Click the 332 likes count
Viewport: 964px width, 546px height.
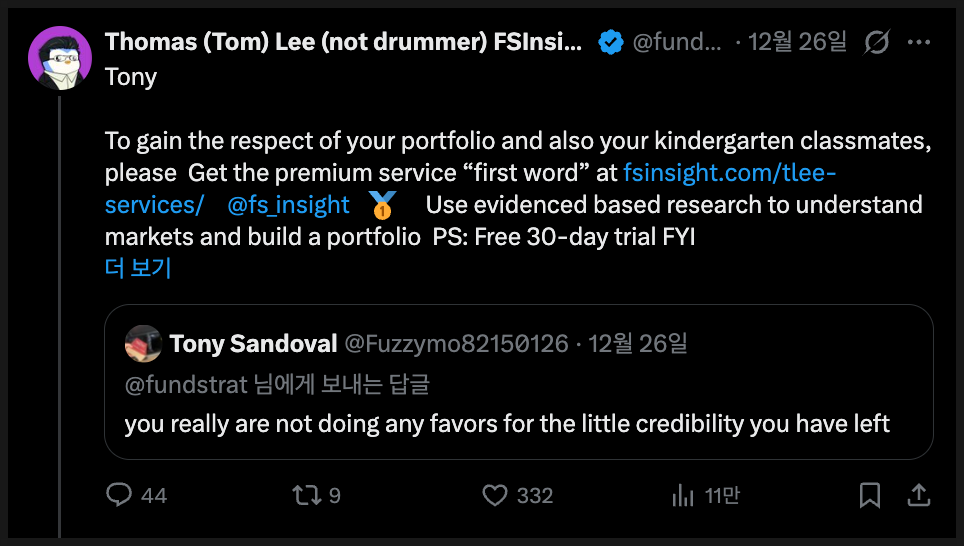click(536, 495)
